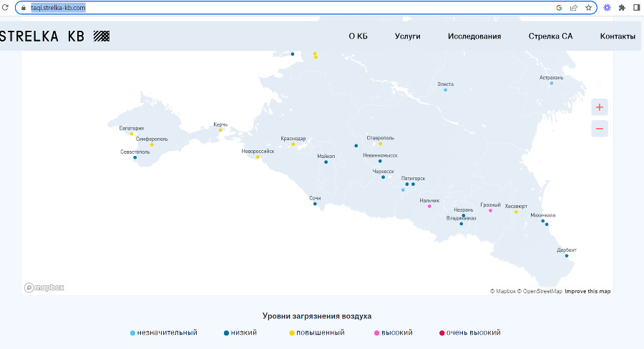Open the Услуги menu item

407,36
